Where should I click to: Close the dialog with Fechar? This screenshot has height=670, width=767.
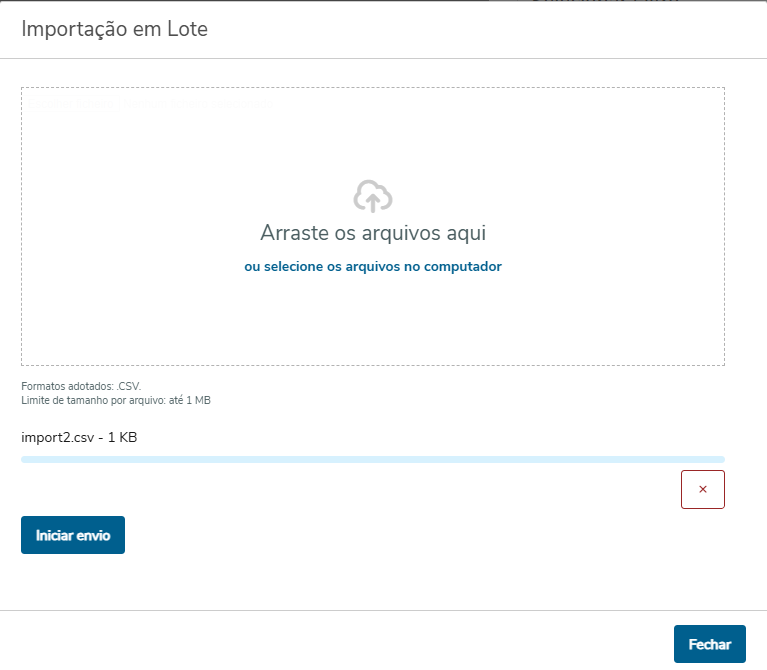tap(710, 645)
